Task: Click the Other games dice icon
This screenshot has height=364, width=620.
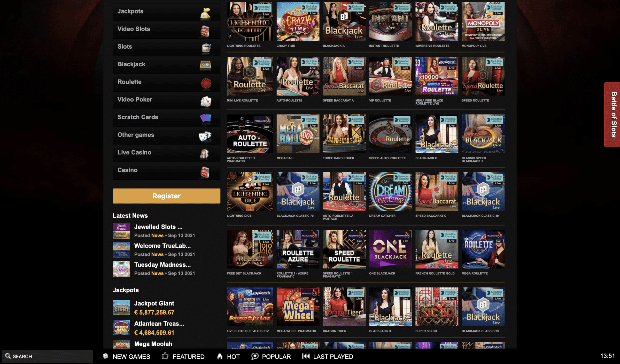Action: 205,136
